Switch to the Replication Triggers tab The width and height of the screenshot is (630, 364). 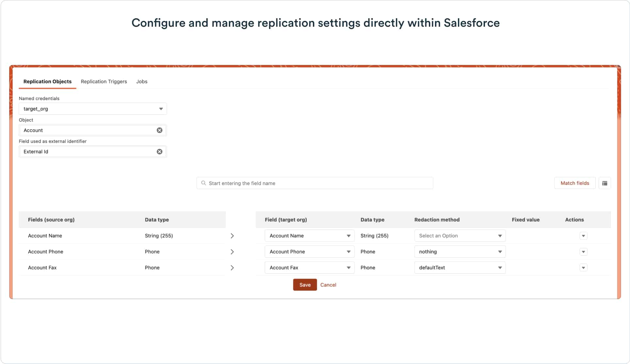pyautogui.click(x=104, y=82)
